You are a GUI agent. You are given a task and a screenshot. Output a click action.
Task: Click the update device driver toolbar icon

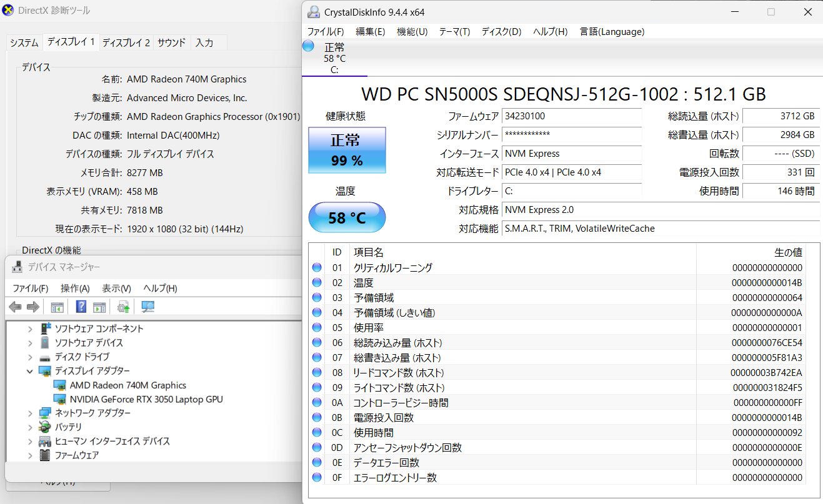(x=124, y=307)
